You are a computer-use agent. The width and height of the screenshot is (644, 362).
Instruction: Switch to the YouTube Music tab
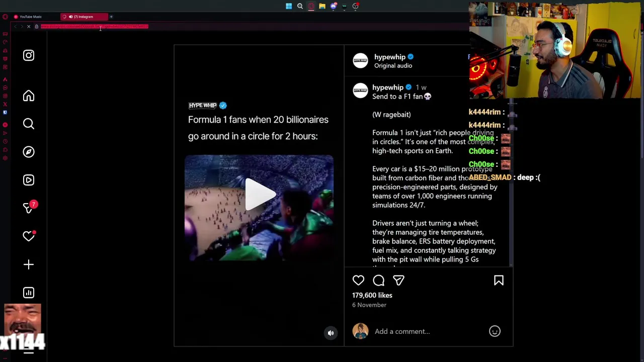click(x=30, y=17)
